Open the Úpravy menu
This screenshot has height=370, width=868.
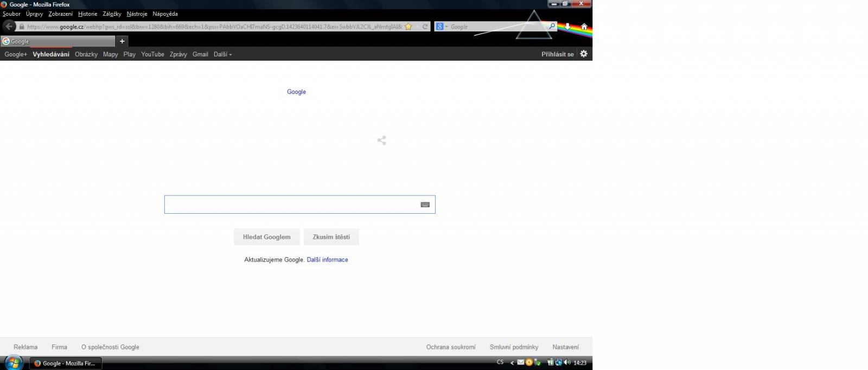coord(34,14)
